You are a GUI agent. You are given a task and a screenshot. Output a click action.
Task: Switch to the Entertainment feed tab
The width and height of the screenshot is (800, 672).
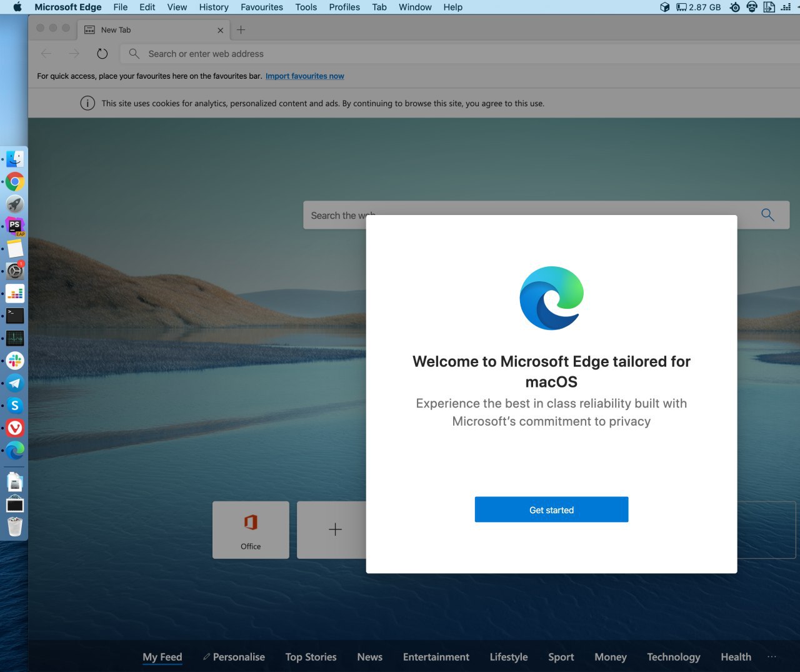click(436, 657)
